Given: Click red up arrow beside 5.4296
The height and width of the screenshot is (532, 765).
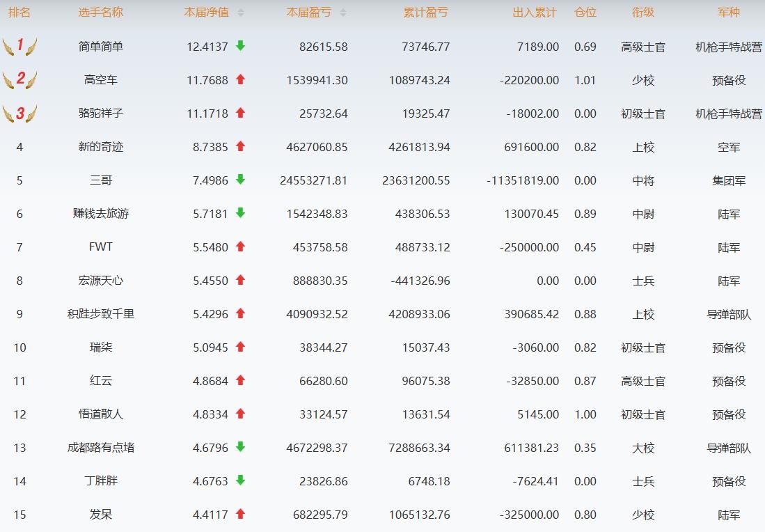Looking at the screenshot, I should 240,313.
